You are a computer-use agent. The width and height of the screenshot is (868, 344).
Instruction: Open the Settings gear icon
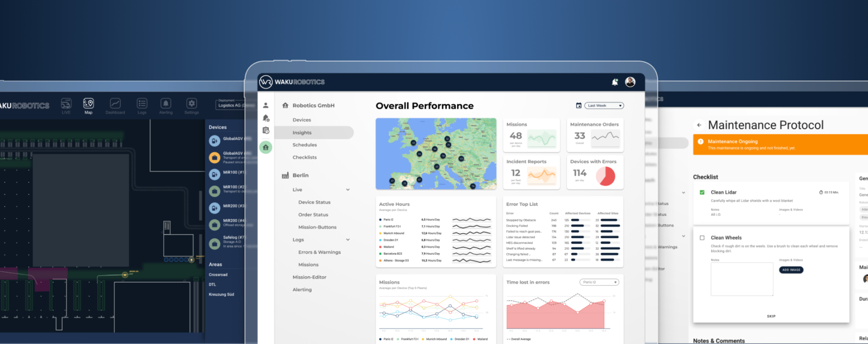point(192,104)
